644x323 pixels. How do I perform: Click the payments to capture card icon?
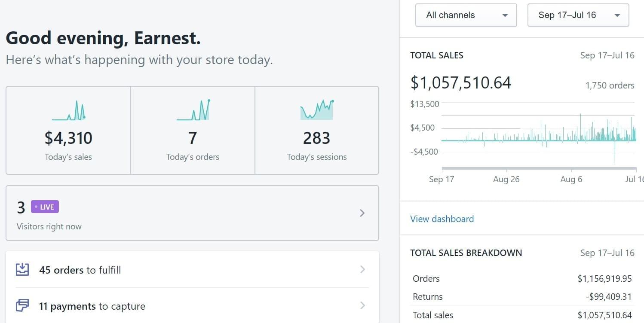coord(22,306)
